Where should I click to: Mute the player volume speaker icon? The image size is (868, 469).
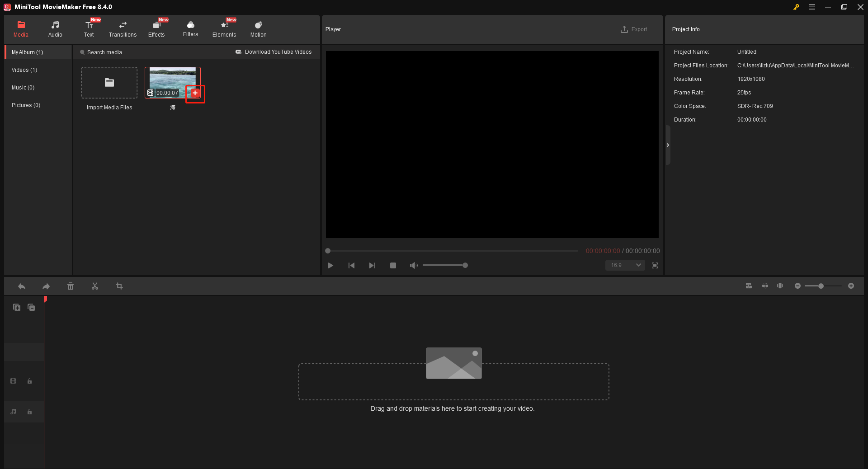pos(413,265)
